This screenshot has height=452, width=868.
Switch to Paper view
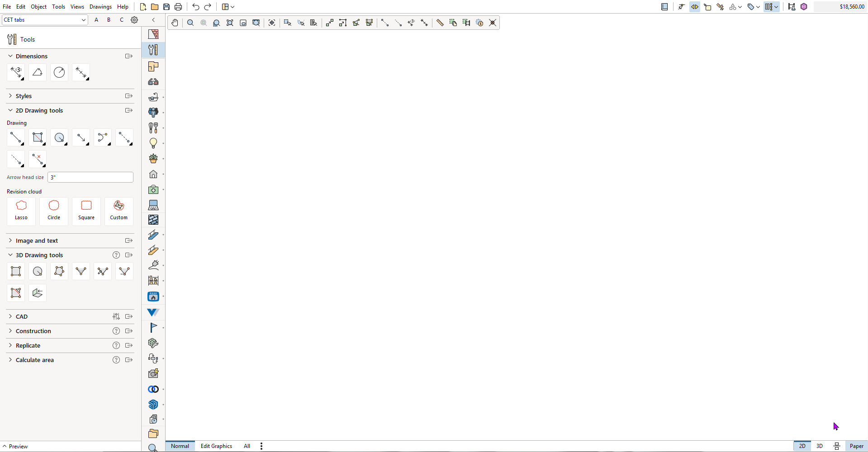click(856, 446)
